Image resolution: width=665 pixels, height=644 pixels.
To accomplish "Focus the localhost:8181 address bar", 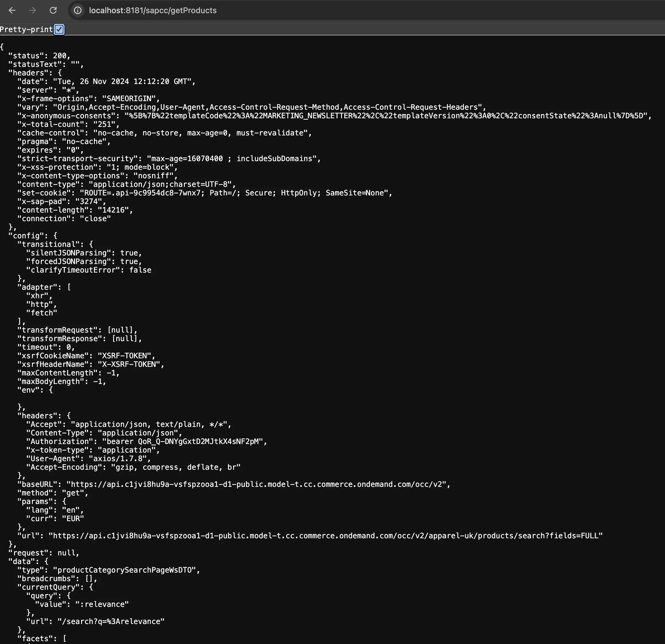I will pyautogui.click(x=153, y=11).
